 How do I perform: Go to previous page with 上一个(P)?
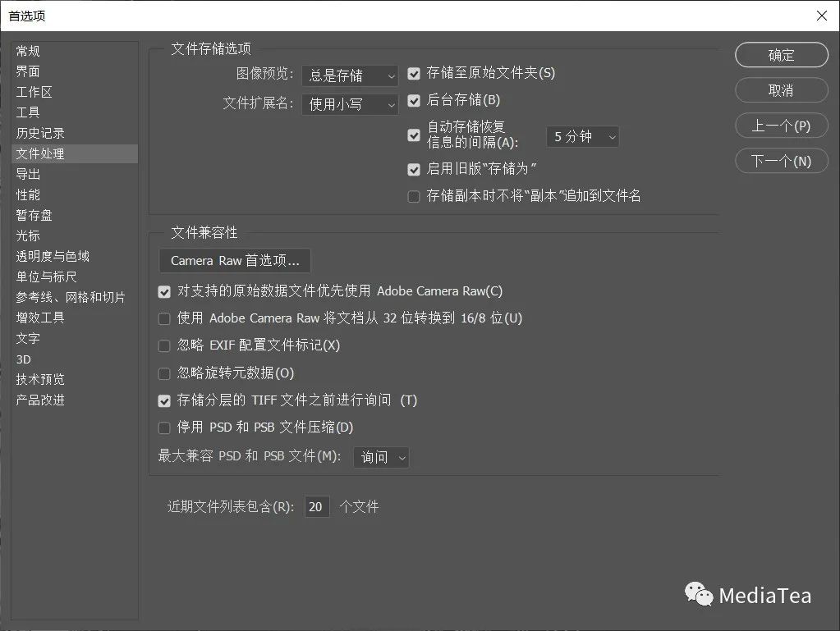tap(782, 126)
